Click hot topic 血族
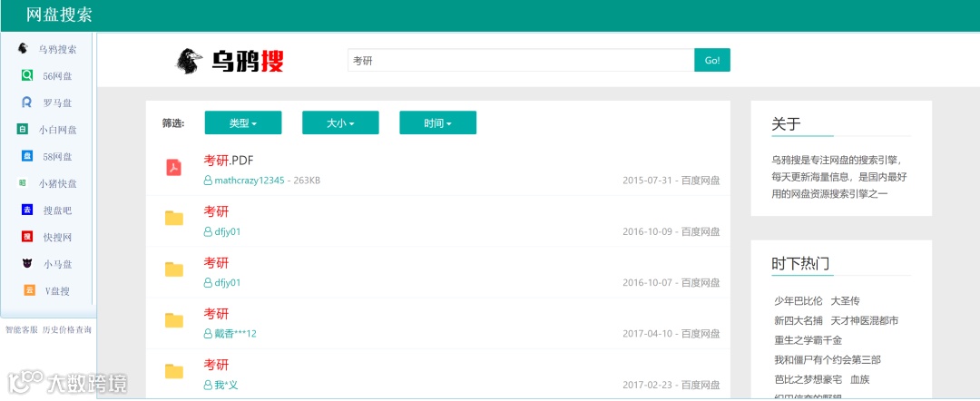This screenshot has height=401, width=980. point(860,379)
